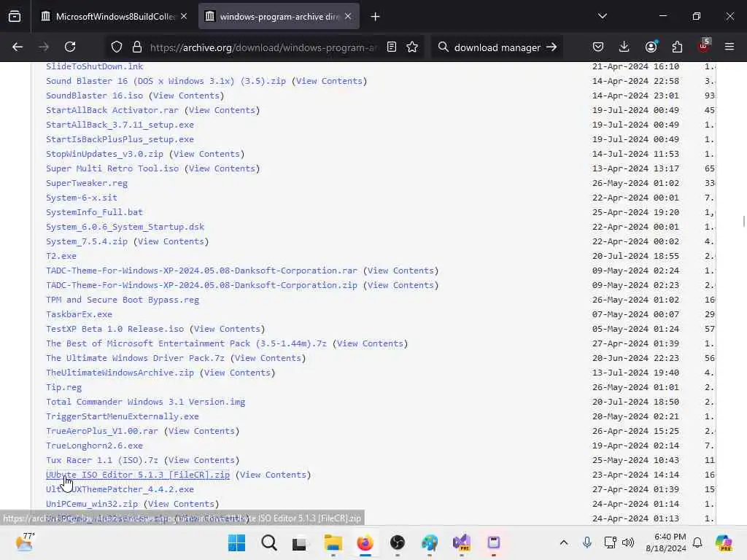Expand the list all tabs dropdown

[603, 16]
